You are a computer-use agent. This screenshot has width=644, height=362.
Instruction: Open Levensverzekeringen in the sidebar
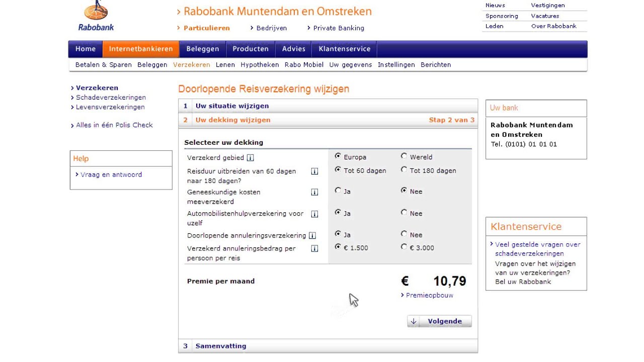(x=110, y=107)
